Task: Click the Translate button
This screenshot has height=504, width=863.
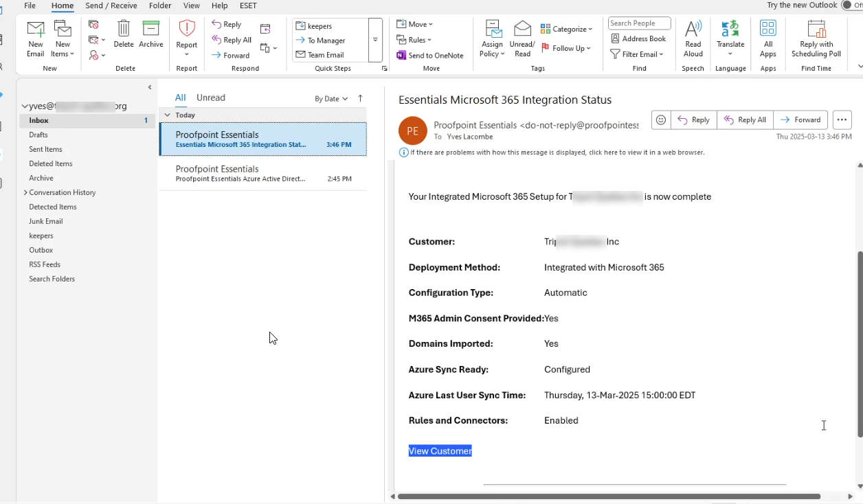Action: 730,39
